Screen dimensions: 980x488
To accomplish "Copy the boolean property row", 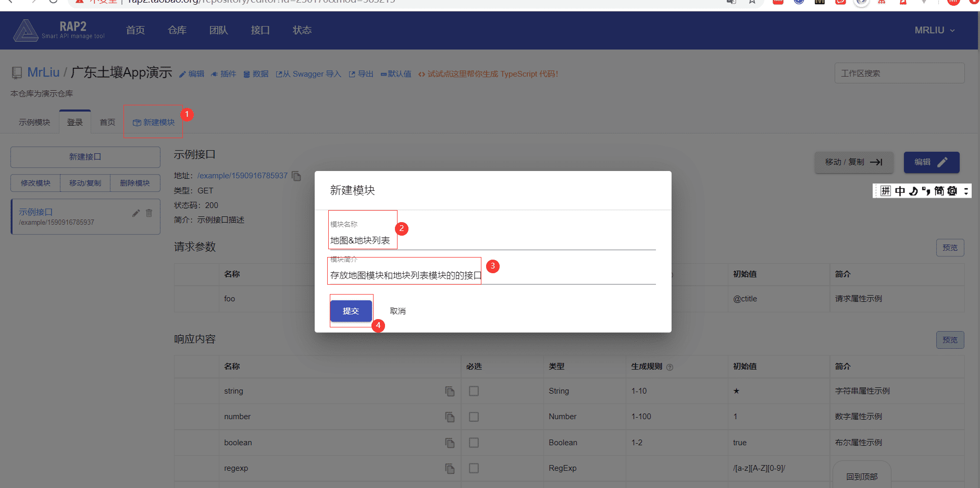I will tap(450, 443).
